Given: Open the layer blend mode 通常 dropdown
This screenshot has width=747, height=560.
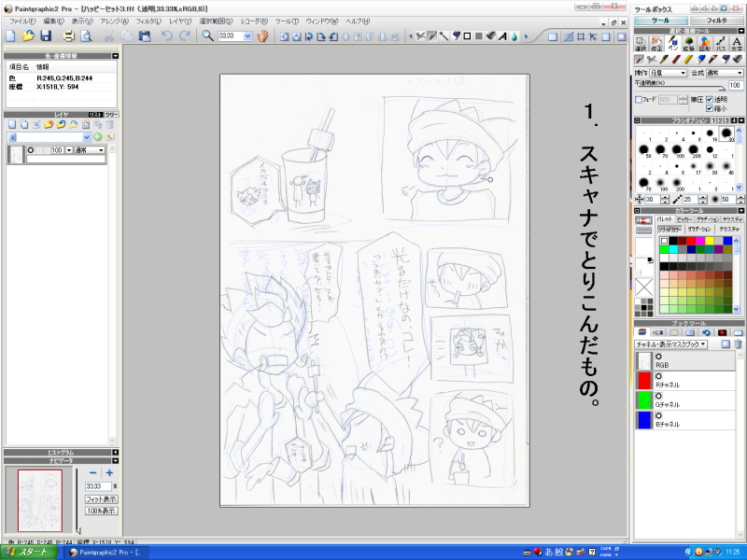Looking at the screenshot, I should coord(89,150).
